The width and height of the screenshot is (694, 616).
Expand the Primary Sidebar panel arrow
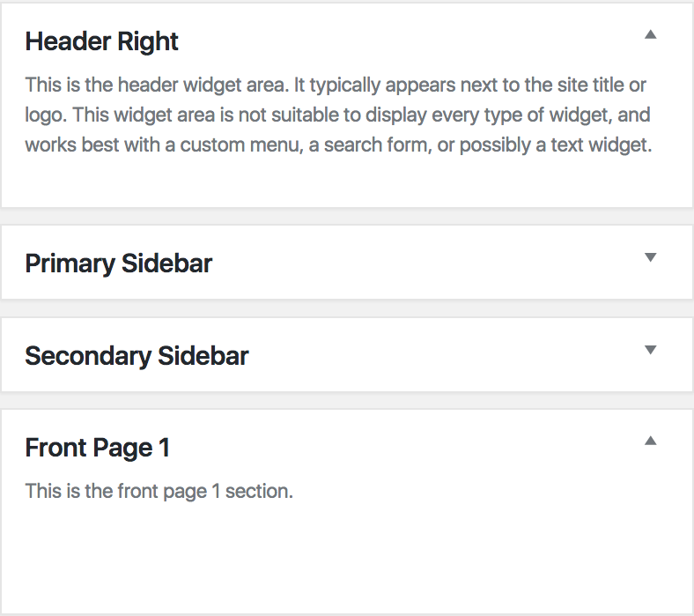coord(650,257)
